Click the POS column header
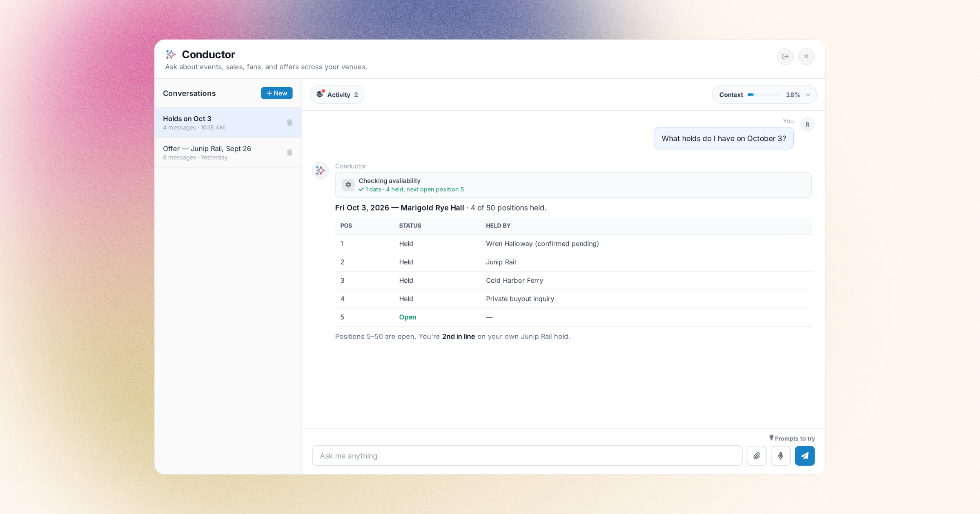The height and width of the screenshot is (514, 980). [x=346, y=226]
